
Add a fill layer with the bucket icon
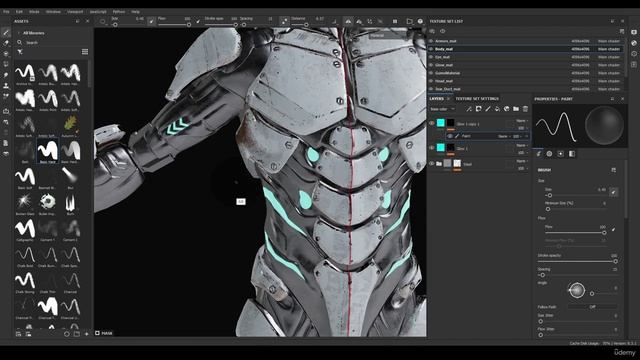coord(497,109)
